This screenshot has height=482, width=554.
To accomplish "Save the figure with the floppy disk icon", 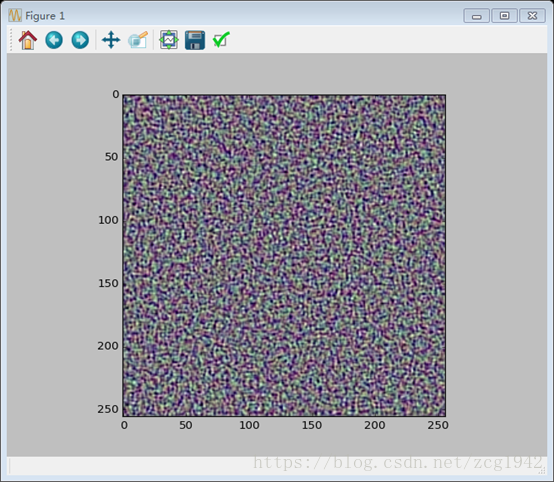I will pos(195,40).
